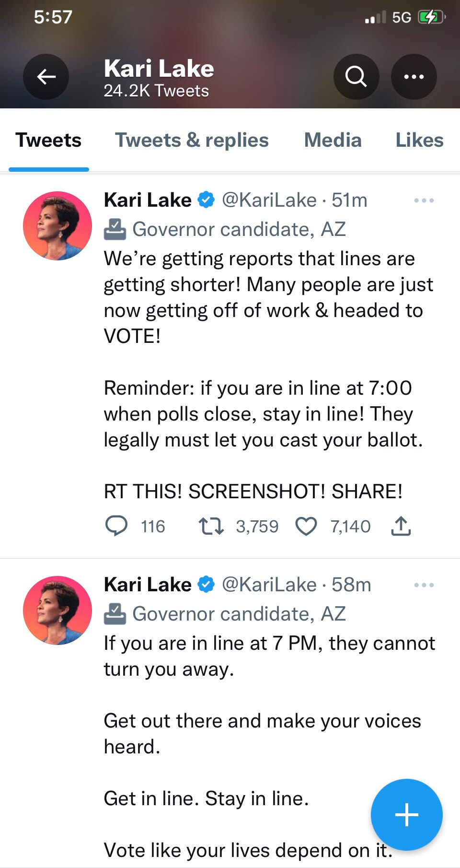This screenshot has width=460, height=868.
Task: Switch to the Likes tab
Action: [419, 140]
